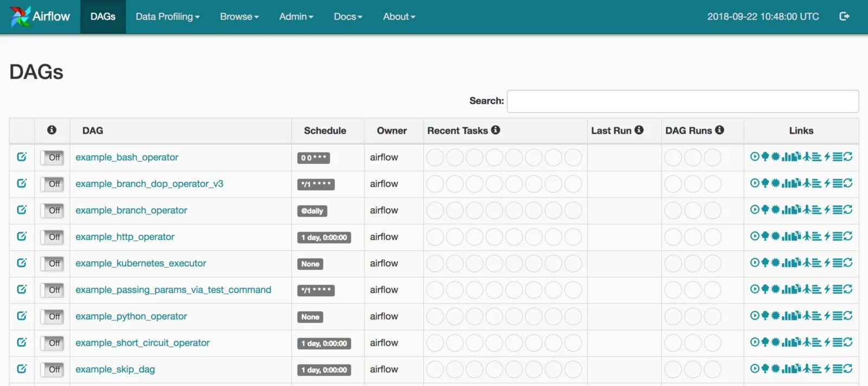Open the Admin dropdown menu
The height and width of the screenshot is (386, 868).
(296, 17)
